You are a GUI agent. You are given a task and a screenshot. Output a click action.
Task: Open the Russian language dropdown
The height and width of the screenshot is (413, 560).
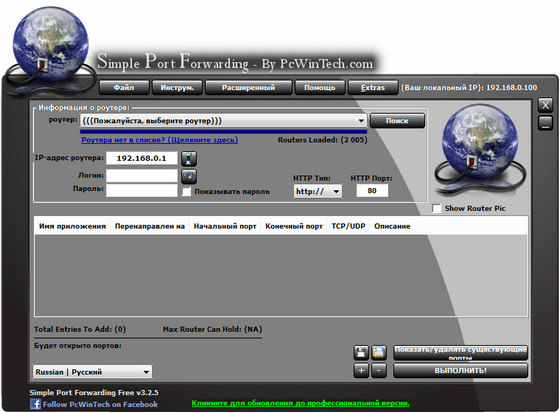click(92, 372)
